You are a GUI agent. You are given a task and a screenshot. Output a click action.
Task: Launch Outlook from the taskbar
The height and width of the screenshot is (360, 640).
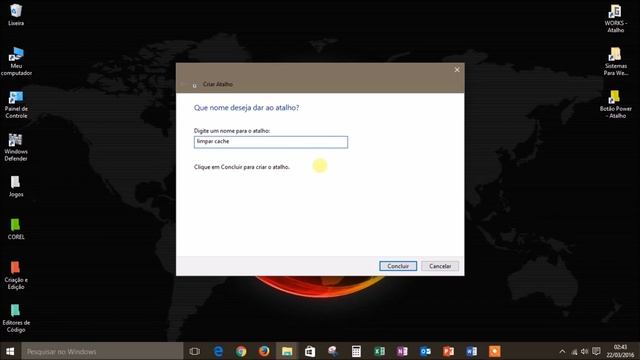click(x=425, y=351)
